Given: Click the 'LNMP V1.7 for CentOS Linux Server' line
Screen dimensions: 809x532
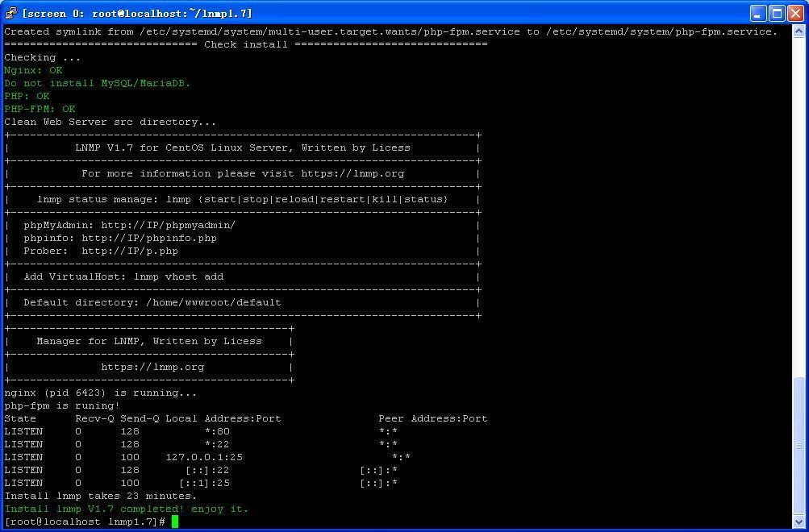Looking at the screenshot, I should (243, 148).
